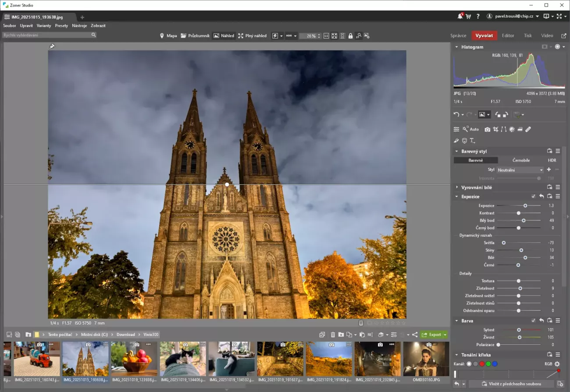Disable the Expozice adjustments checkbox
This screenshot has width=570, height=392.
click(533, 197)
